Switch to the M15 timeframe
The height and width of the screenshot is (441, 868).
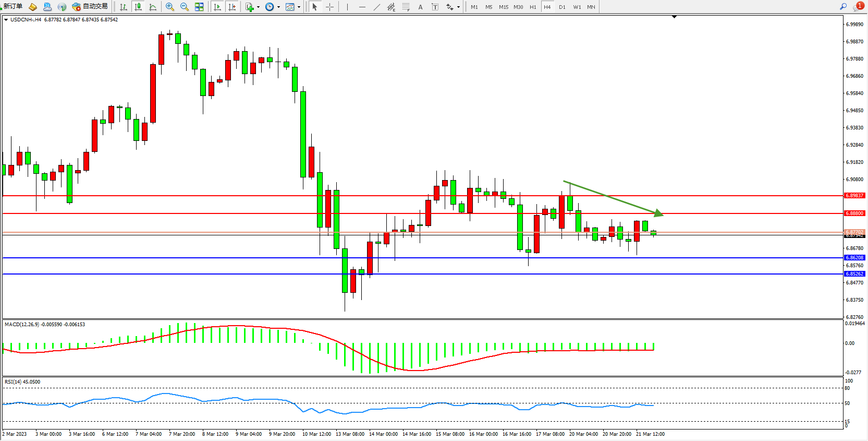(503, 7)
